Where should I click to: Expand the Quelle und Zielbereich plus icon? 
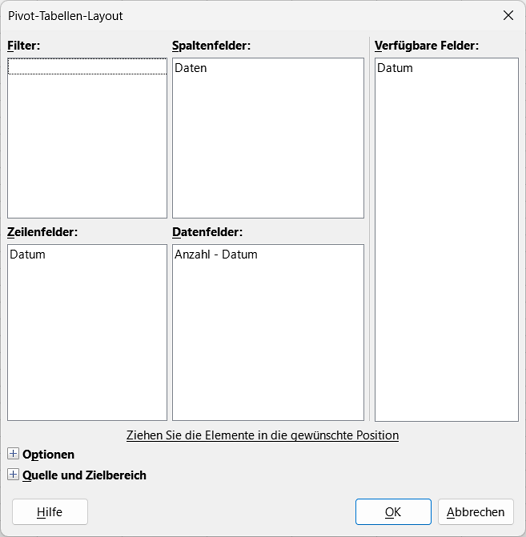pyautogui.click(x=13, y=475)
